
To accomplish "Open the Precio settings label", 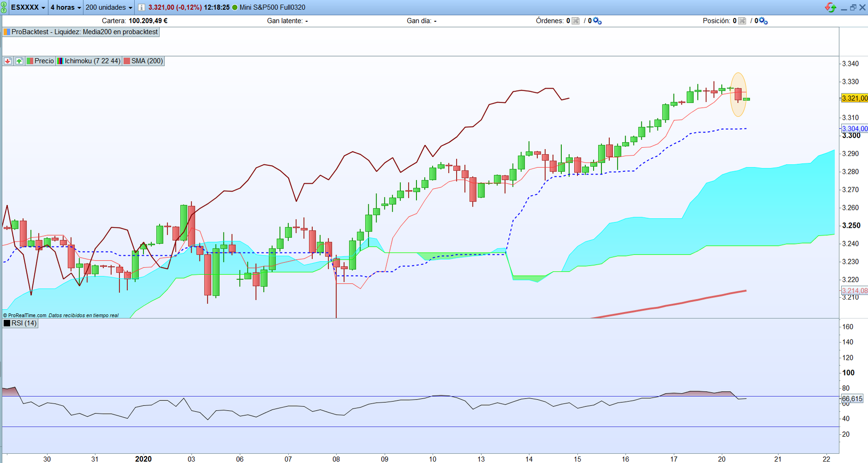I will click(x=40, y=61).
